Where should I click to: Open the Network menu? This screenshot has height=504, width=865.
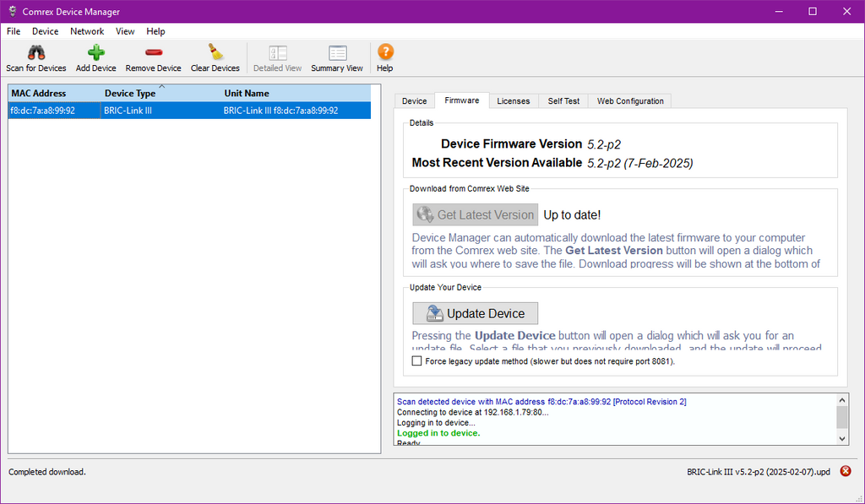pos(87,31)
